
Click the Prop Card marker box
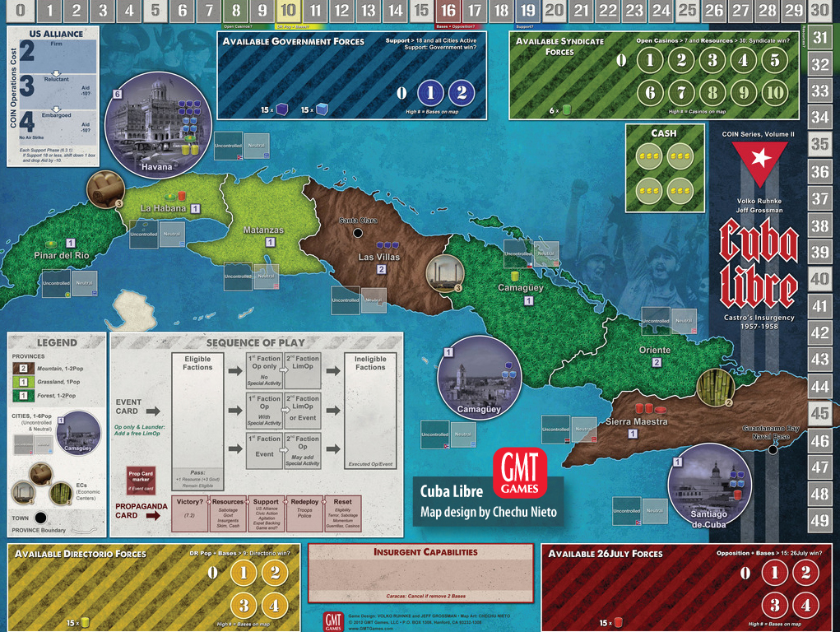[140, 479]
